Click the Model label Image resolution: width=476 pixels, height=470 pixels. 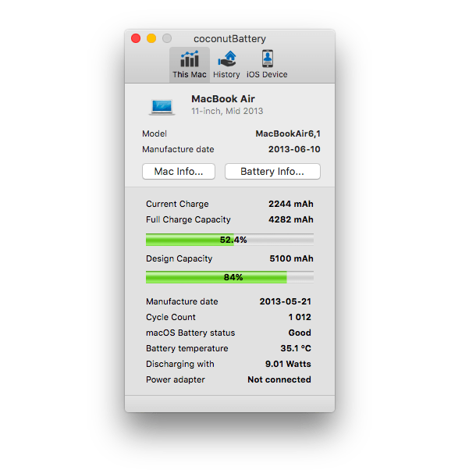(155, 134)
